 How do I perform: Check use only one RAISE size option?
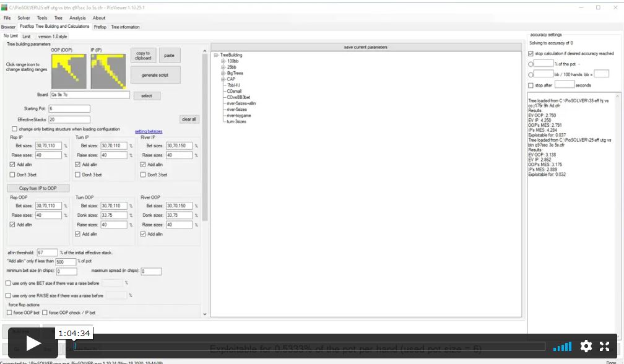[x=8, y=295]
